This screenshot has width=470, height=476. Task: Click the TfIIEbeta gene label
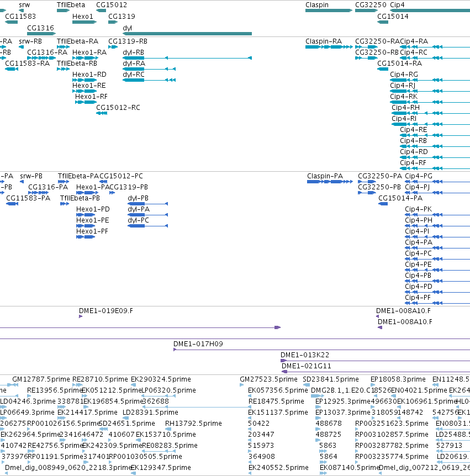pos(71,5)
